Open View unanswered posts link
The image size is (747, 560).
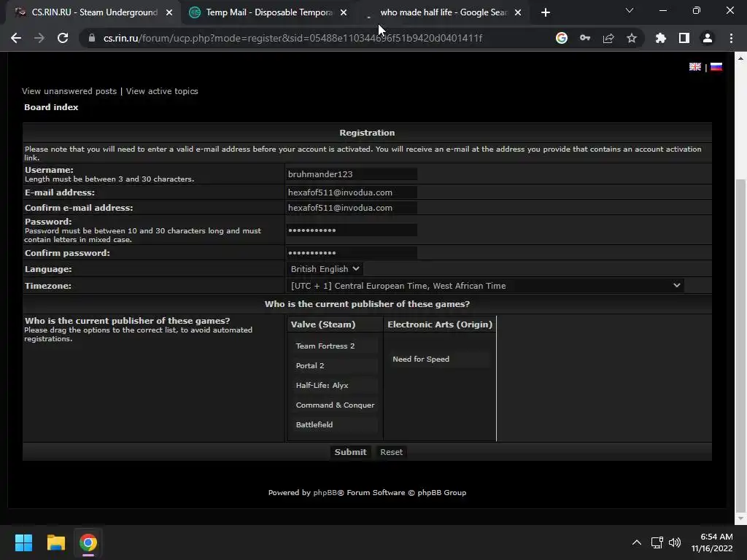click(x=69, y=91)
